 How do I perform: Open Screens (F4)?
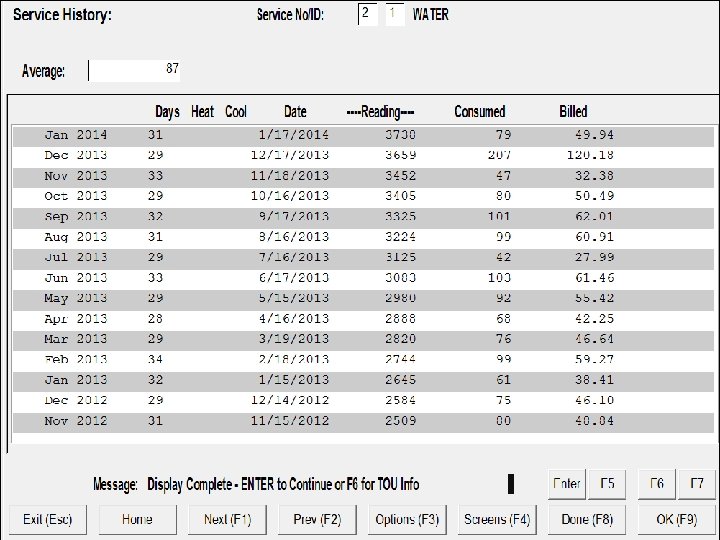pyautogui.click(x=497, y=519)
